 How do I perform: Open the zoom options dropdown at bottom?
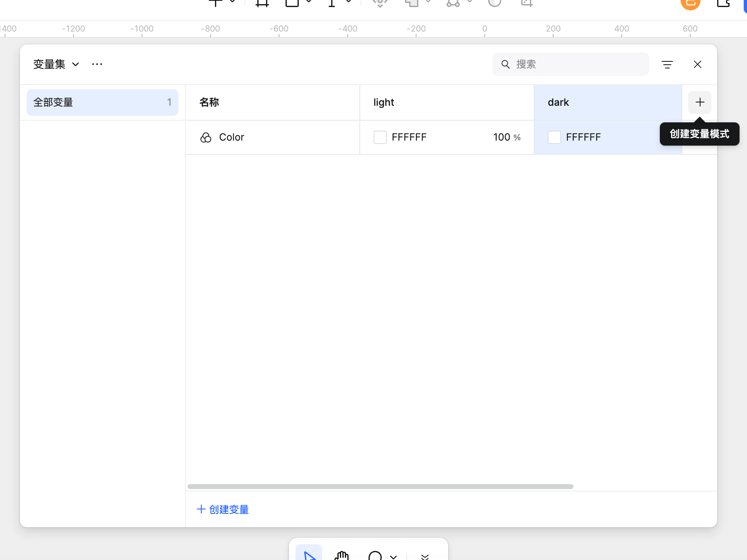393,557
